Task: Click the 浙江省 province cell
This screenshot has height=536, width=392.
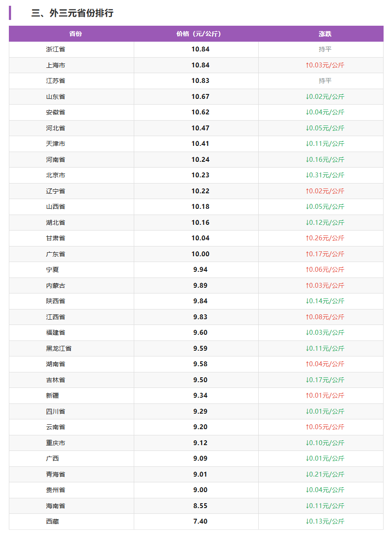Action: 55,49
